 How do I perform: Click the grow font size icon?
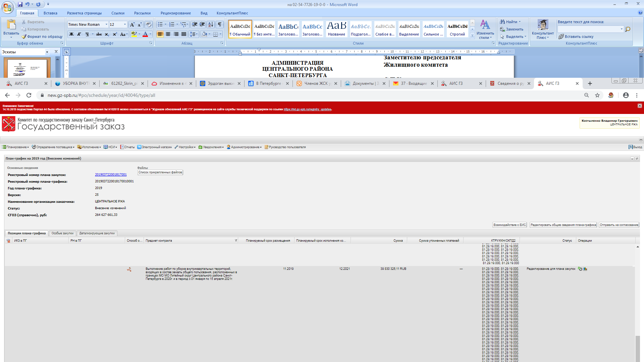pyautogui.click(x=132, y=24)
